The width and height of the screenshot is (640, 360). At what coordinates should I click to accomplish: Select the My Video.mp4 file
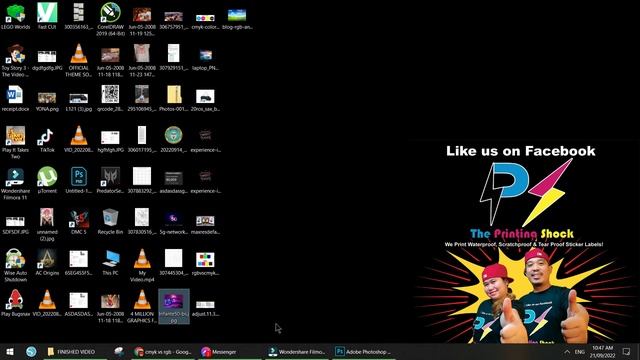[x=142, y=265]
